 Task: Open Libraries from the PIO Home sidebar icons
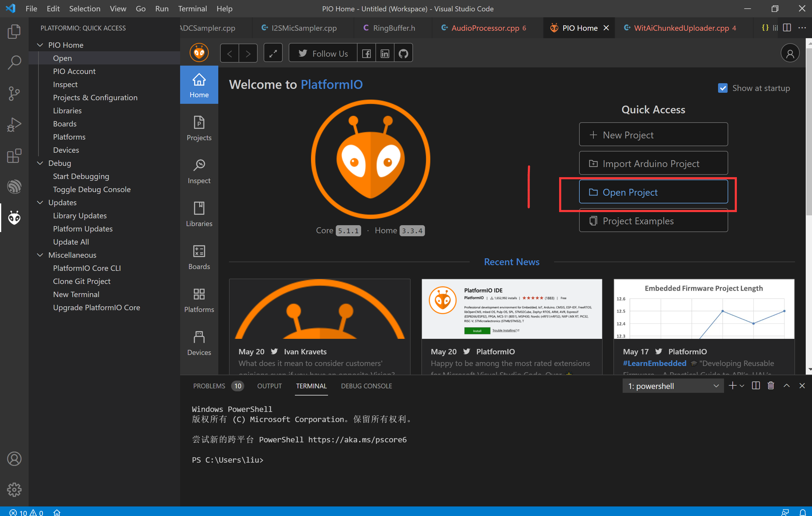click(x=199, y=213)
